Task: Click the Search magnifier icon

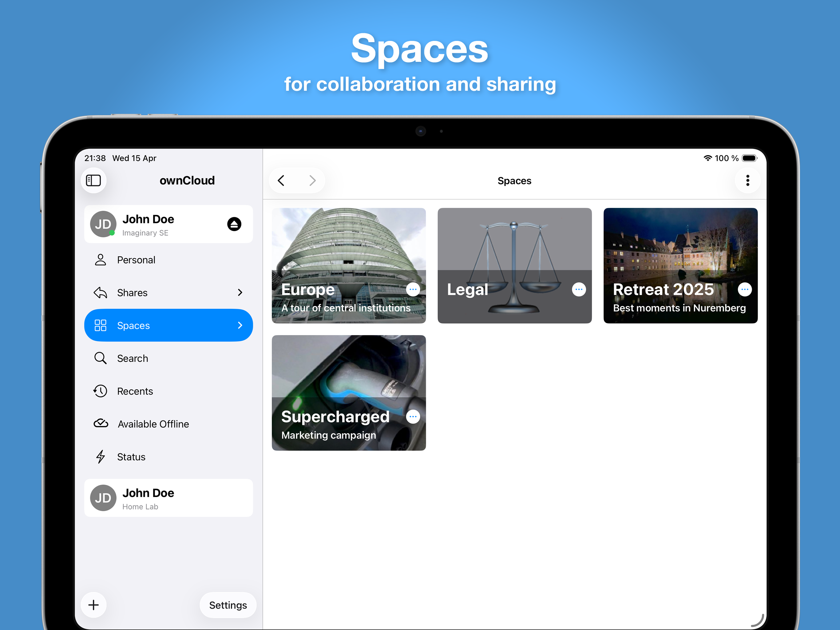Action: coord(101,358)
